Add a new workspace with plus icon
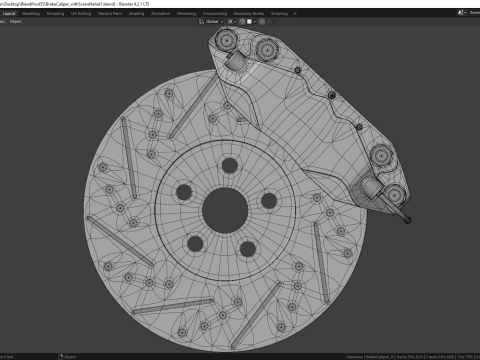 coord(295,14)
